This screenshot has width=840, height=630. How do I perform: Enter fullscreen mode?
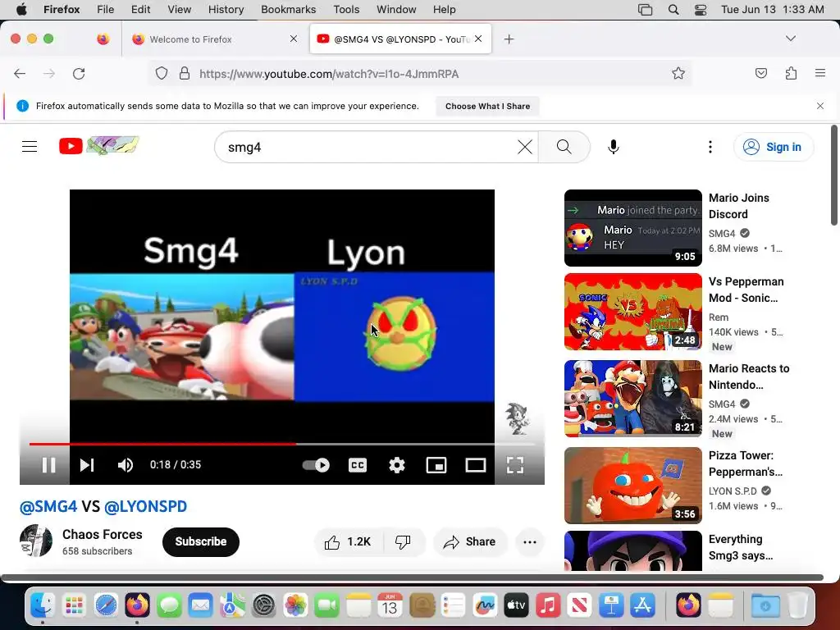click(515, 465)
